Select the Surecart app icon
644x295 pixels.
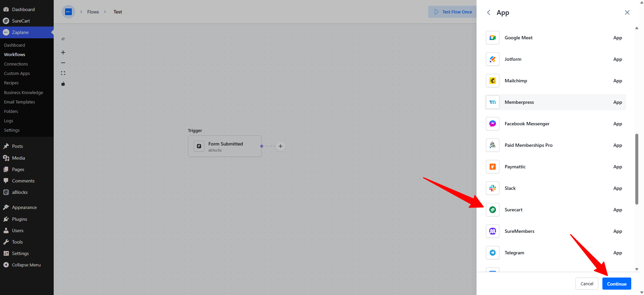[493, 210]
